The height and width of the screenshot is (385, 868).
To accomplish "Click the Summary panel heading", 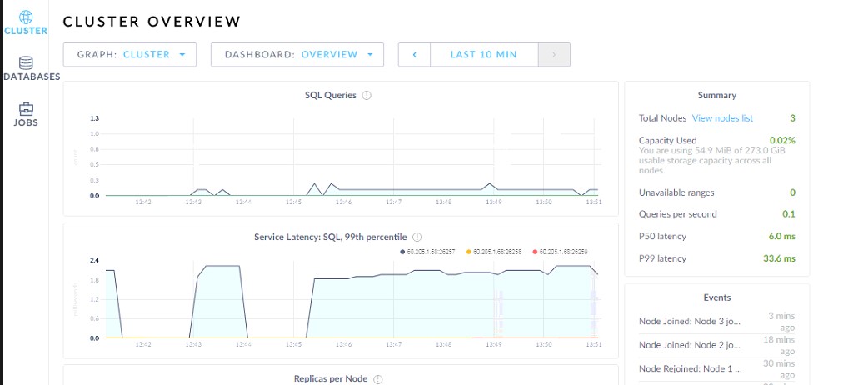I will (717, 95).
